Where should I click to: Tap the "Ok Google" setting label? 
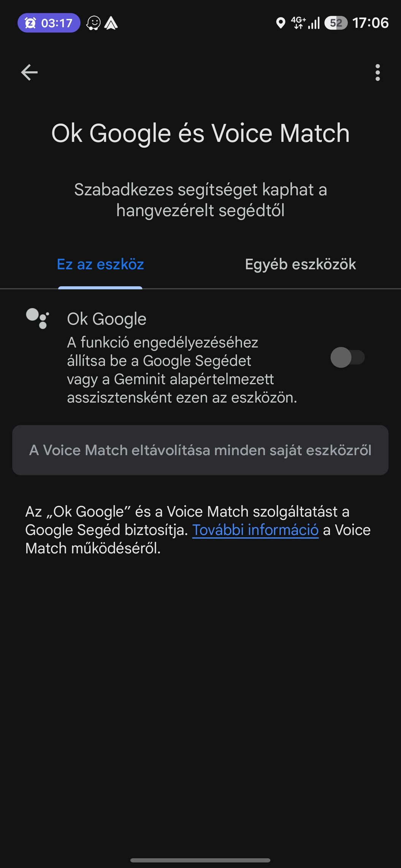107,319
